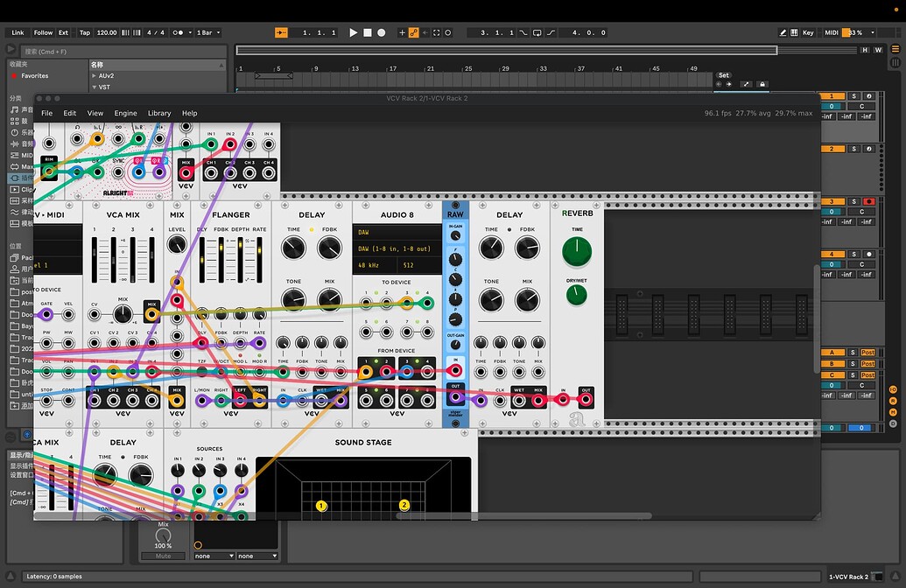Click the H arrangement height button
Image resolution: width=906 pixels, height=588 pixels.
(x=865, y=50)
